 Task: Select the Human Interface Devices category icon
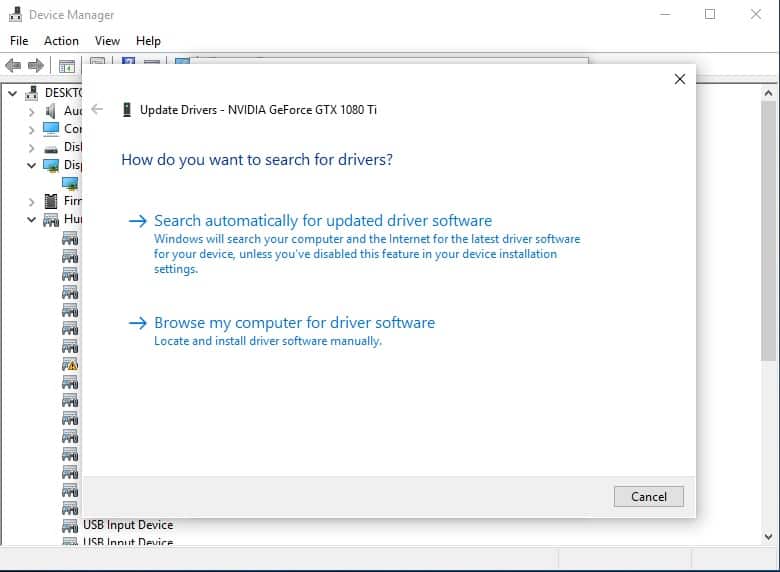coord(51,219)
